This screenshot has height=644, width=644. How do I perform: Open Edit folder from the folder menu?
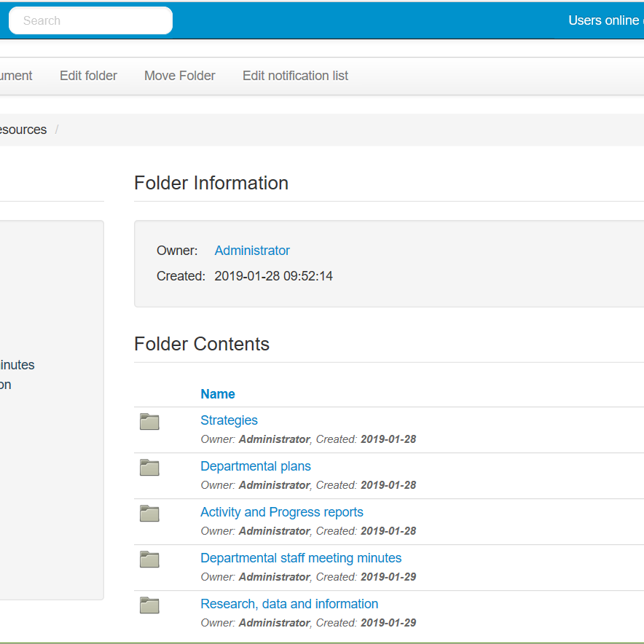point(88,76)
